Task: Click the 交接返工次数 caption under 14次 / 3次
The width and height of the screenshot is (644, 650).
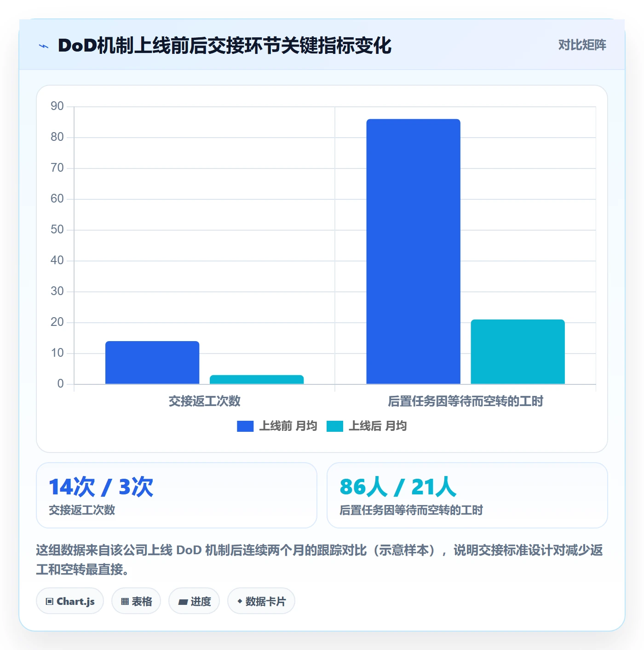Action: coord(82,510)
